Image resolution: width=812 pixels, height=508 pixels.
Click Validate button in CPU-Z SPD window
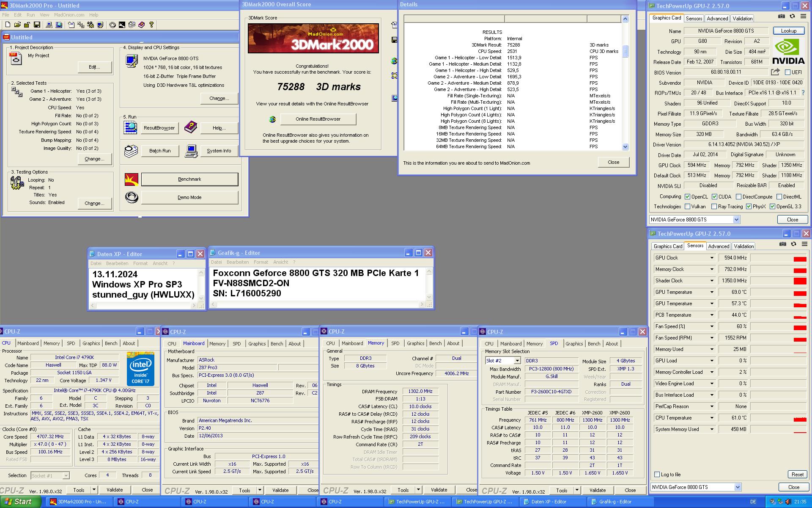coord(598,490)
